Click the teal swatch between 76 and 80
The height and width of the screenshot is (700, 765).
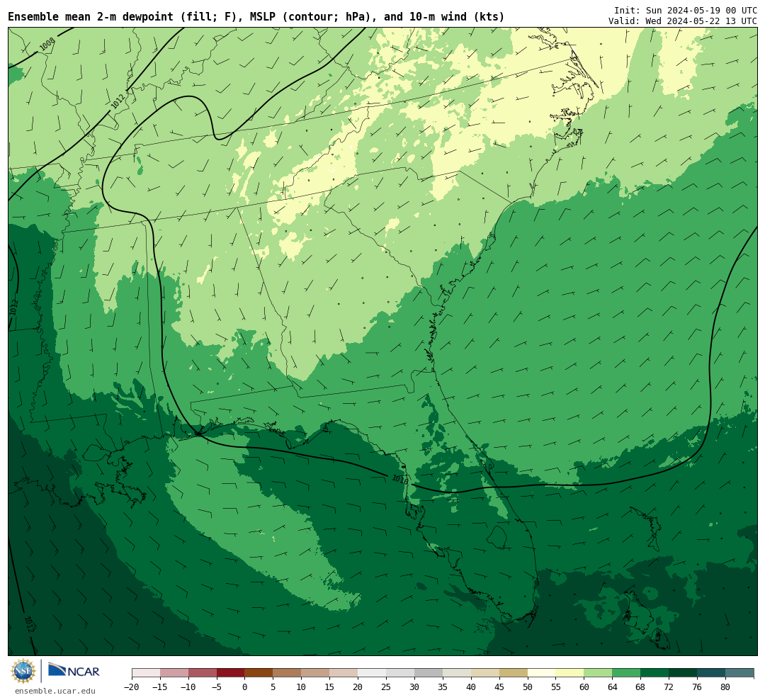(x=711, y=672)
